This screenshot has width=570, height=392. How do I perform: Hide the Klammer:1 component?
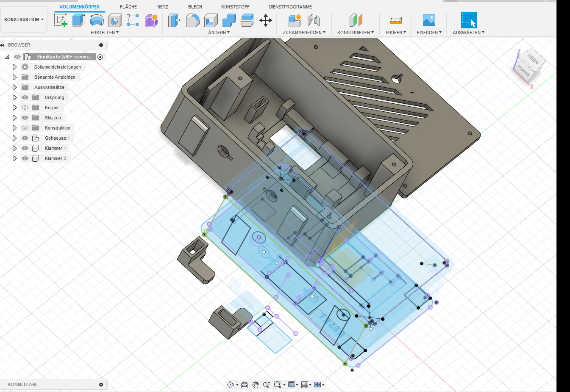(x=25, y=148)
